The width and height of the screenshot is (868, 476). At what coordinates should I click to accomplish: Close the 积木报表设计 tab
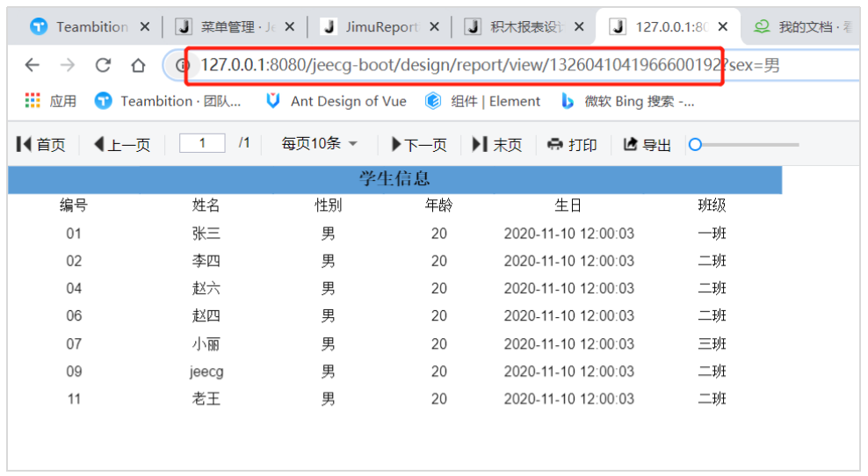pos(579,26)
